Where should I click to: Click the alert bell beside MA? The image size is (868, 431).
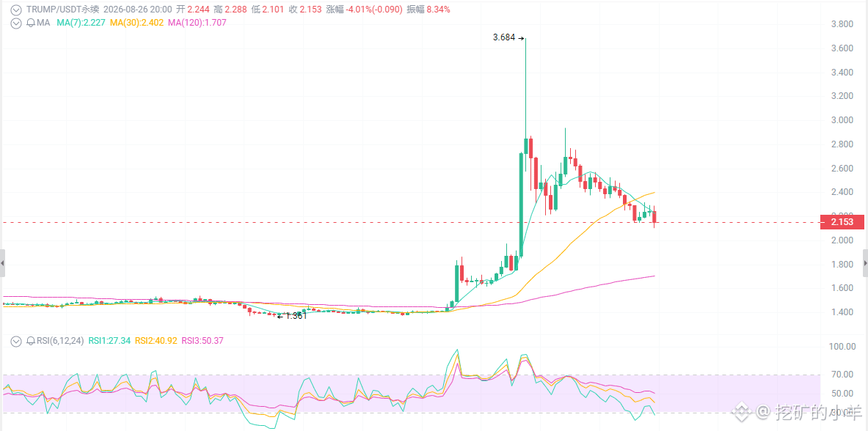pyautogui.click(x=30, y=23)
